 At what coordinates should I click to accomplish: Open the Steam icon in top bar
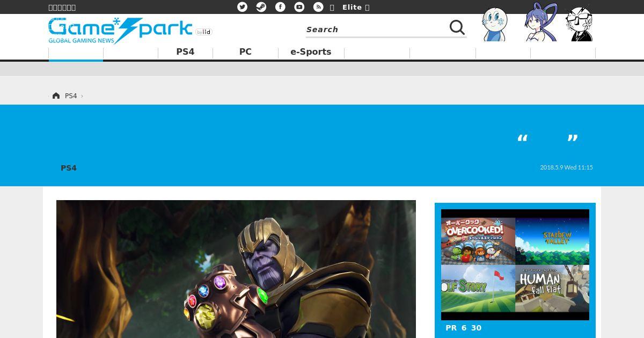[261, 7]
